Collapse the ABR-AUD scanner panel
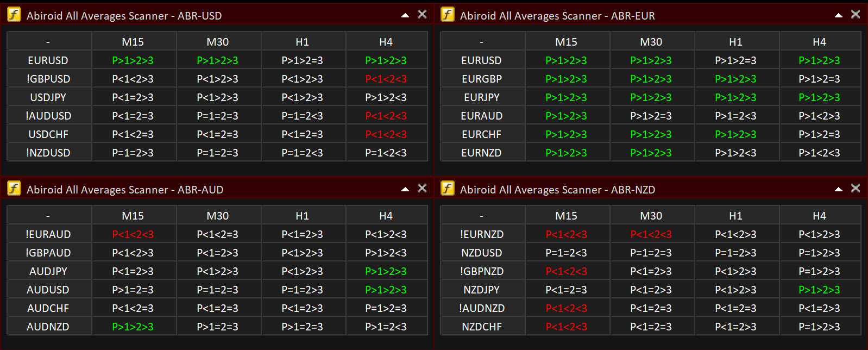Viewport: 868px width, 350px height. pos(405,189)
